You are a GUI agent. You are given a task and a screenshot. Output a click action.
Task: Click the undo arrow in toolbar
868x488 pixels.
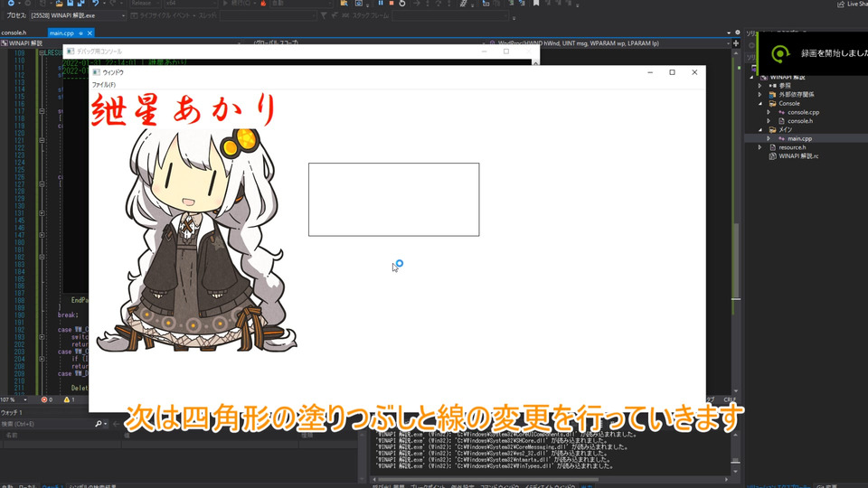[x=95, y=3]
